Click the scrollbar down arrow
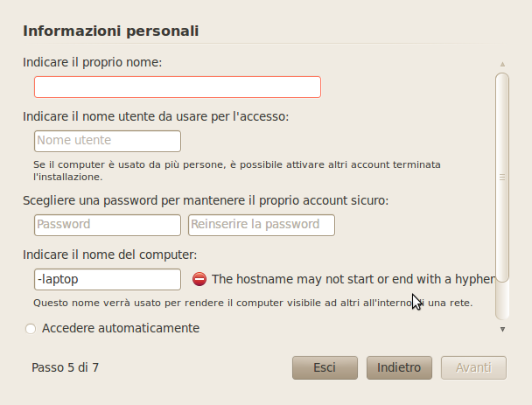Screen dimensions: 532x405 502,329
